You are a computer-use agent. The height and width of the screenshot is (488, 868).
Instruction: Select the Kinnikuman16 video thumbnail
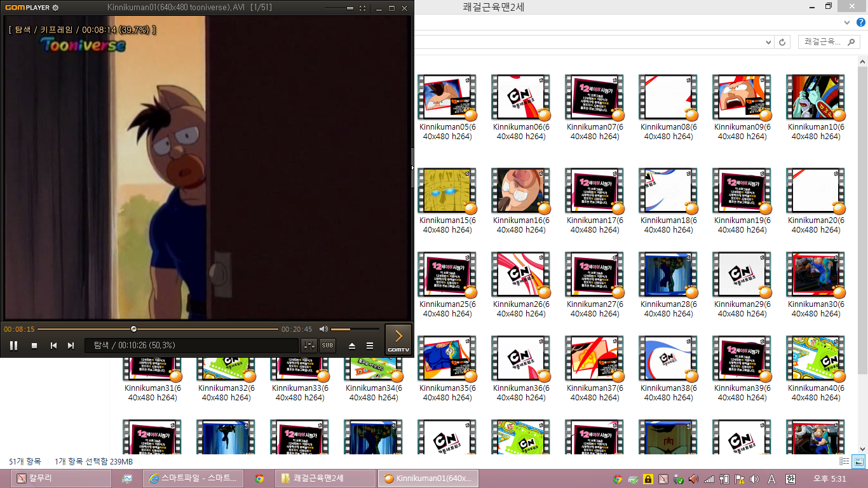click(520, 191)
